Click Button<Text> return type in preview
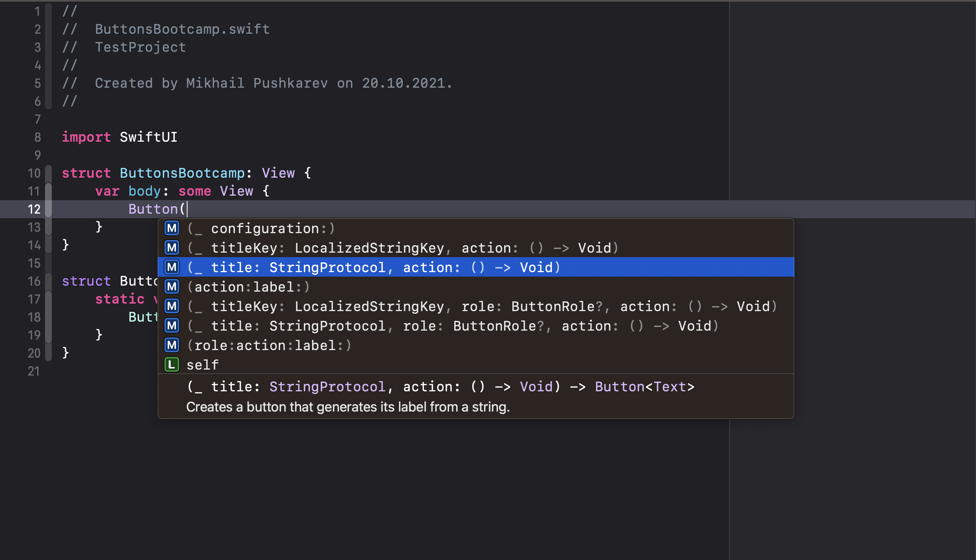Viewport: 976px width, 560px height. (645, 386)
